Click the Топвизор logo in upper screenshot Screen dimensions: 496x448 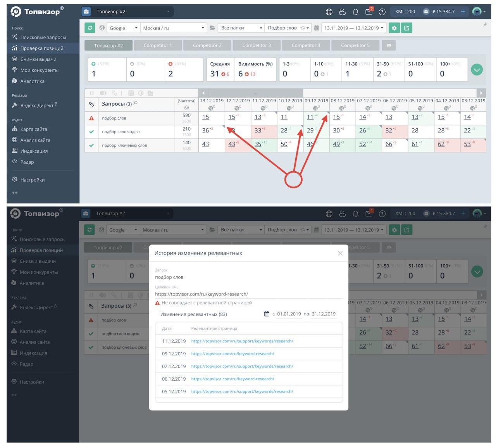tap(38, 12)
